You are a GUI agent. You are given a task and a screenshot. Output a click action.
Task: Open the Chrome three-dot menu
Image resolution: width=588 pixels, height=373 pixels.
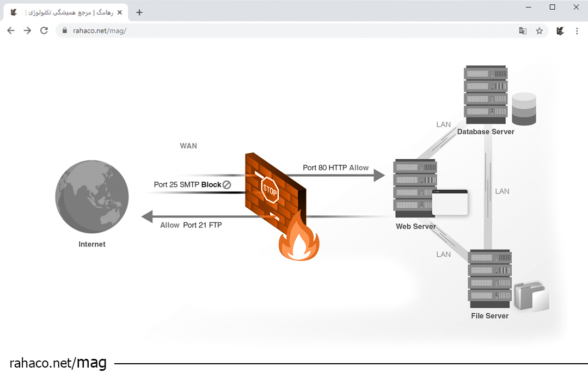[x=577, y=31]
